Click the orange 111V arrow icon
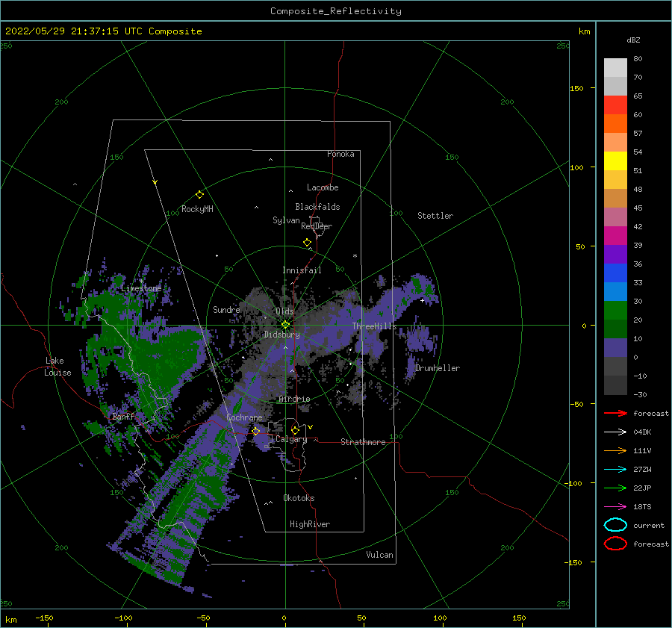Viewport: 672px width, 628px height. pyautogui.click(x=615, y=450)
